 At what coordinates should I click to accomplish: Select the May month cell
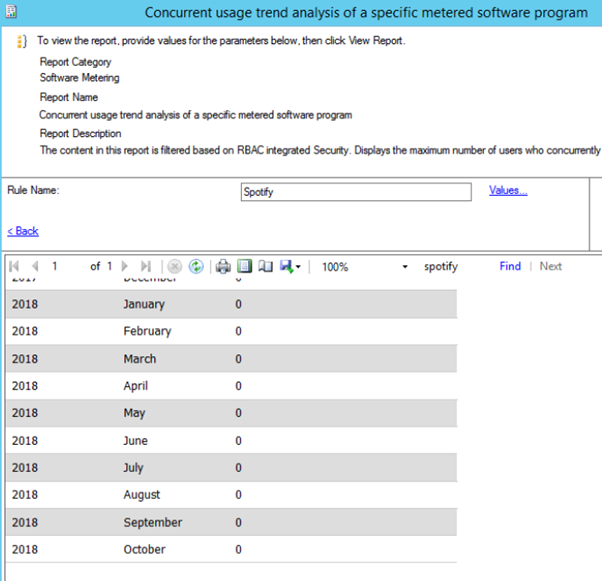click(134, 413)
